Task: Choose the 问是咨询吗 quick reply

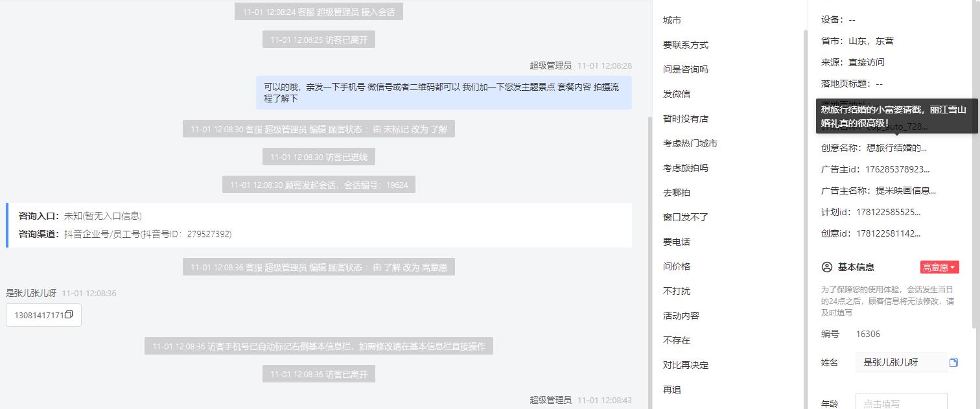Action: tap(686, 69)
